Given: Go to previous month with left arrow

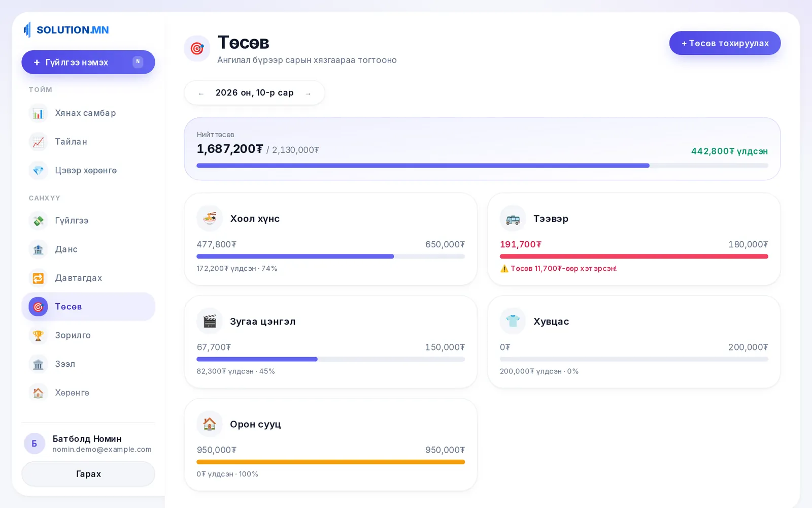Looking at the screenshot, I should coord(201,93).
